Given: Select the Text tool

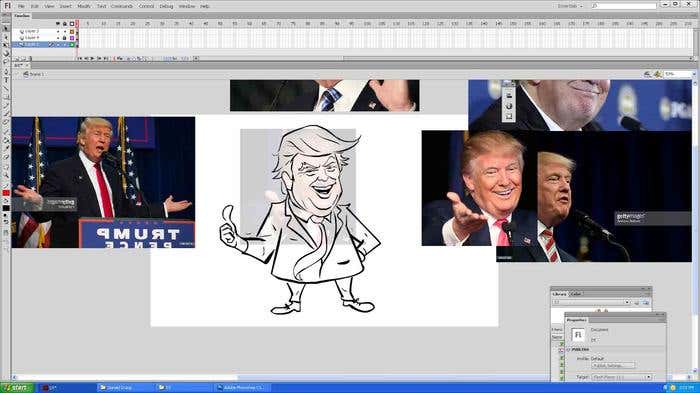Looking at the screenshot, I should 6,80.
